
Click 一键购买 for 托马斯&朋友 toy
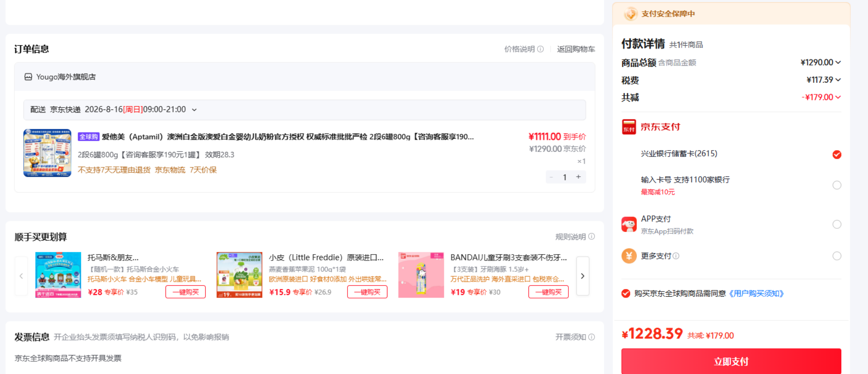[x=185, y=292]
